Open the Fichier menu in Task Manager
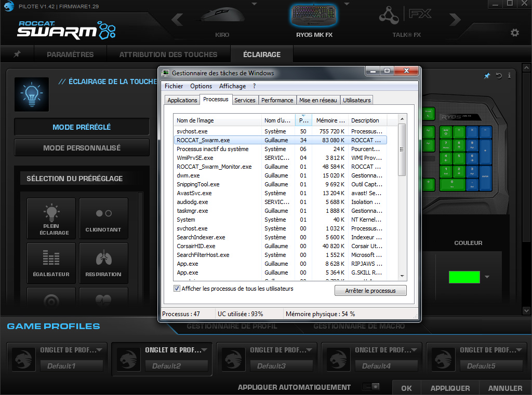The image size is (532, 395). [174, 86]
